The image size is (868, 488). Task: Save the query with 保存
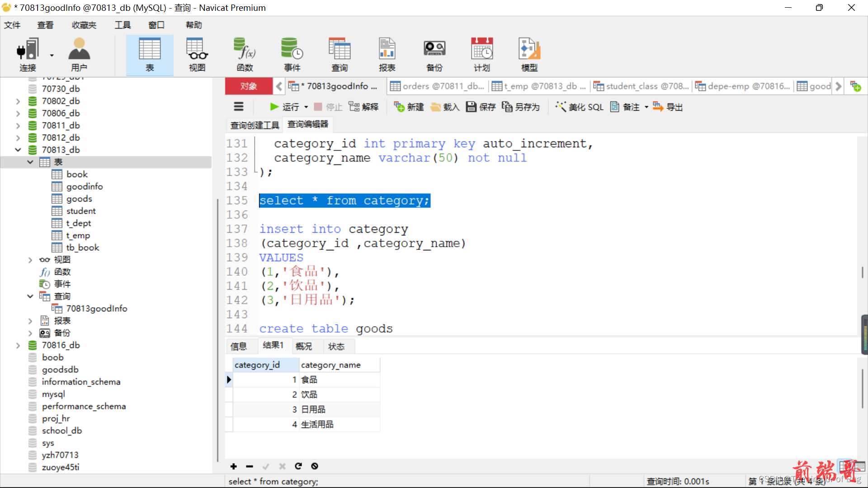(x=481, y=107)
